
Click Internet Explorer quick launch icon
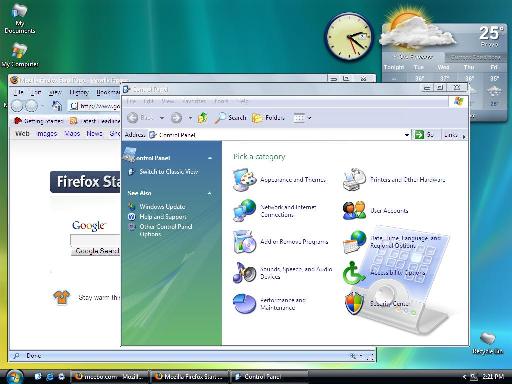coord(50,377)
